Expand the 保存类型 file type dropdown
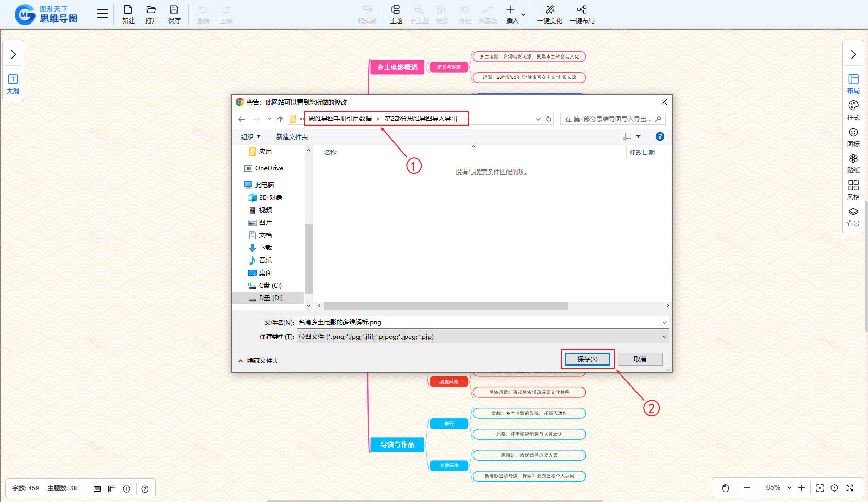The height and width of the screenshot is (502, 868). click(x=664, y=337)
